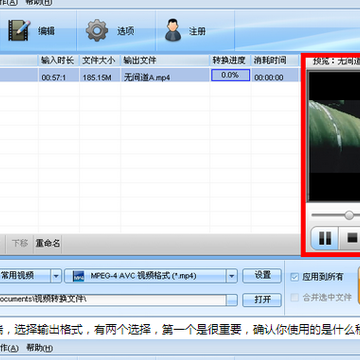Open the 注册 user toolbar icon
Viewport: 360px width, 360px height.
pyautogui.click(x=173, y=31)
